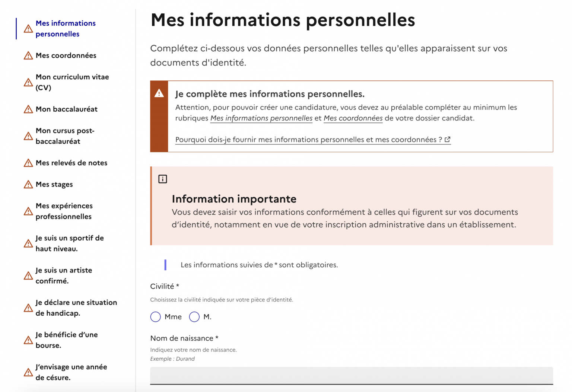The image size is (572, 392).
Task: Click the warning icon beside Mes coordonnées
Action: [28, 55]
